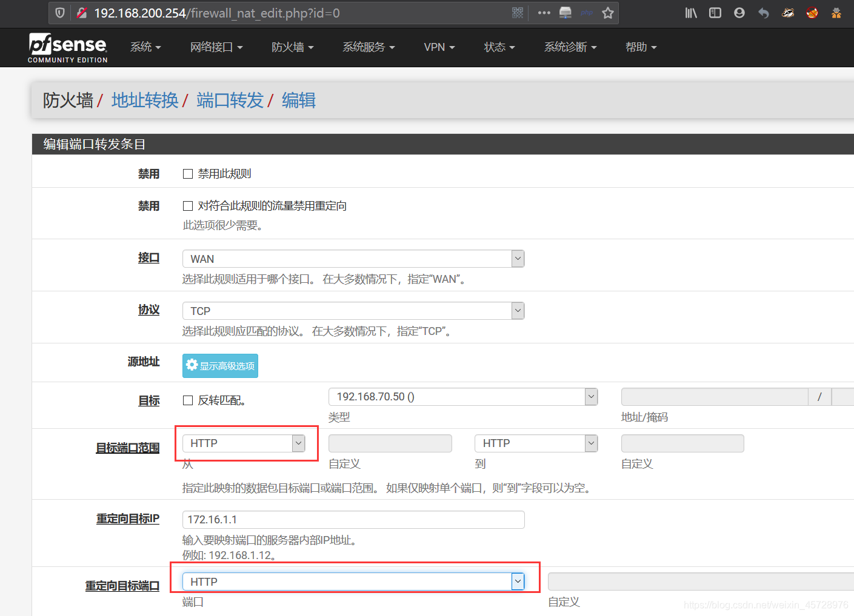Open the page actions three-dots menu

[x=544, y=13]
